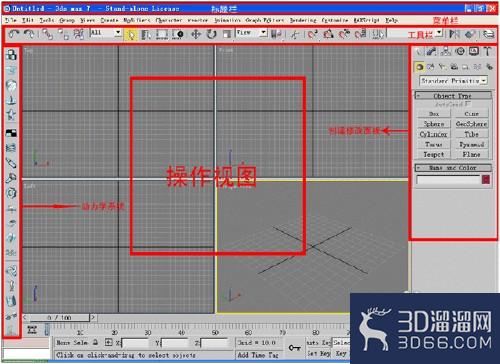Switch to the Display command panel tab
The height and width of the screenshot is (364, 500).
point(474,51)
